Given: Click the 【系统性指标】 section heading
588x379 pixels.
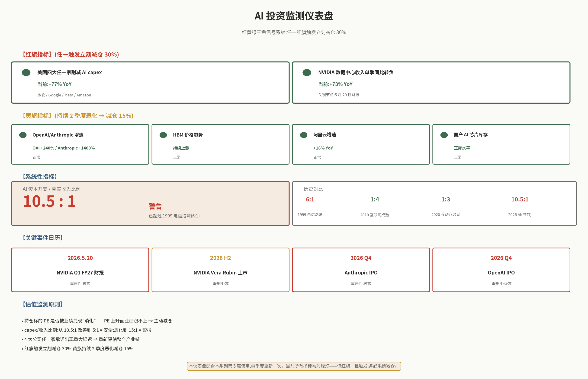Looking at the screenshot, I should pyautogui.click(x=40, y=176).
